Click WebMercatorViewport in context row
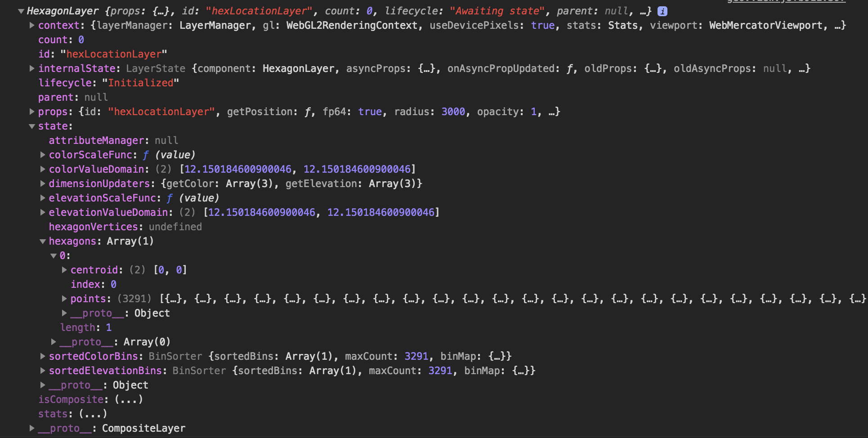868x438 pixels. coord(766,26)
